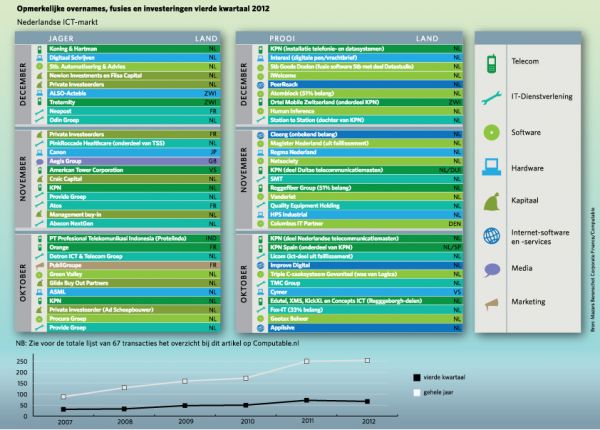Viewport: 600px width, 430px height.
Task: Click the PROOI column header
Action: pos(282,38)
